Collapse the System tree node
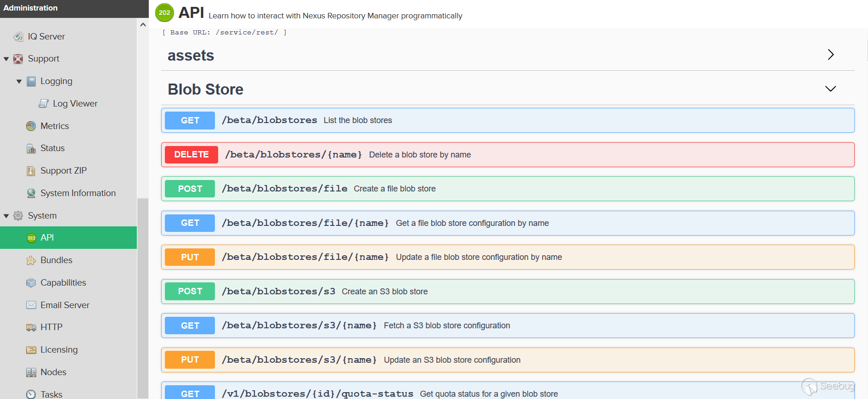This screenshot has width=868, height=399. click(x=6, y=216)
